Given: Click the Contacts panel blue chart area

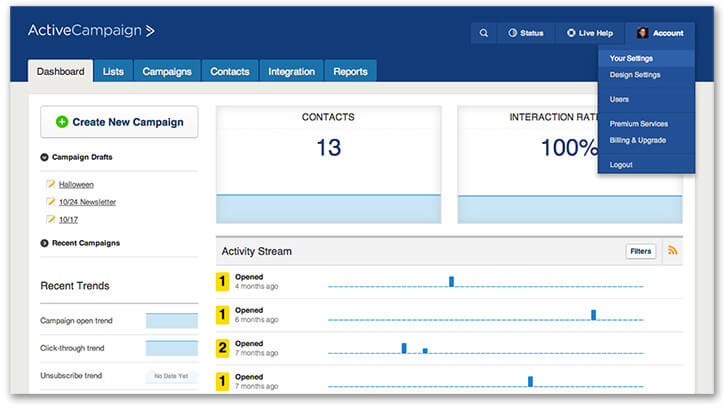Looking at the screenshot, I should pos(328,209).
